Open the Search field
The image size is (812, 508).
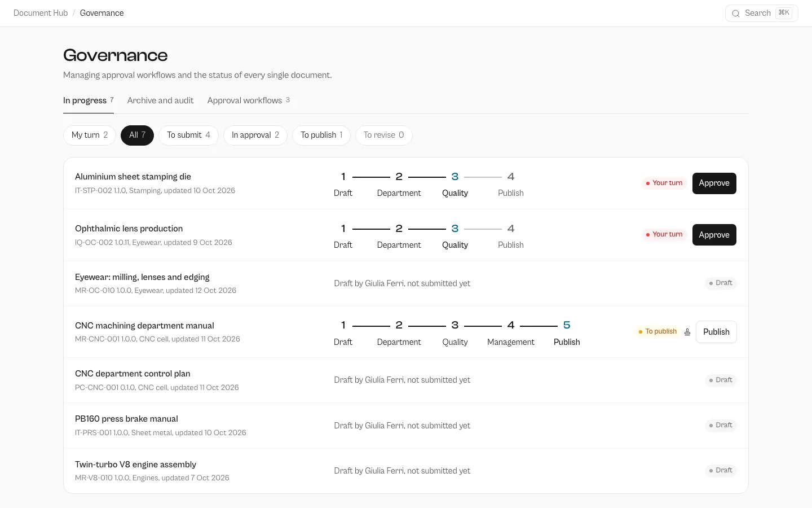pos(761,13)
